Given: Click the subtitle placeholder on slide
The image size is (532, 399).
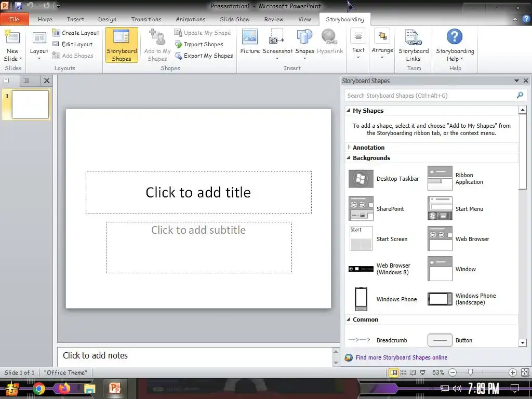Looking at the screenshot, I should click(x=198, y=247).
